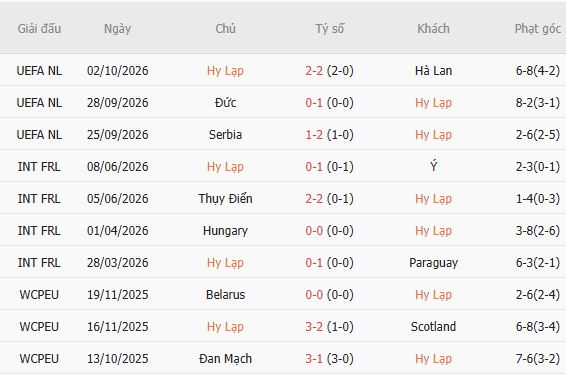Open the Paraguay team link
566x376 pixels.
(x=434, y=263)
